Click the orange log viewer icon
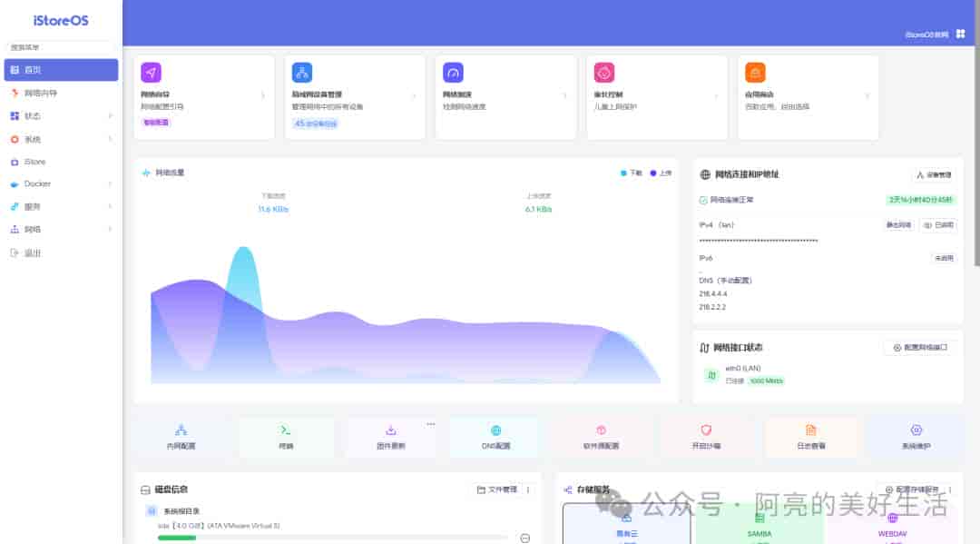Viewport: 980px width, 544px height. tap(810, 430)
